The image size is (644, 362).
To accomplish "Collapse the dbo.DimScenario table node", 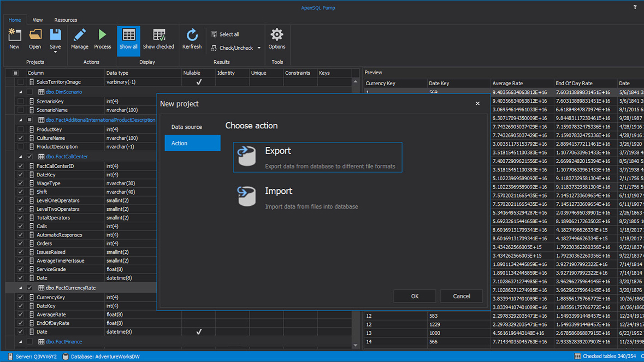I will click(21, 92).
